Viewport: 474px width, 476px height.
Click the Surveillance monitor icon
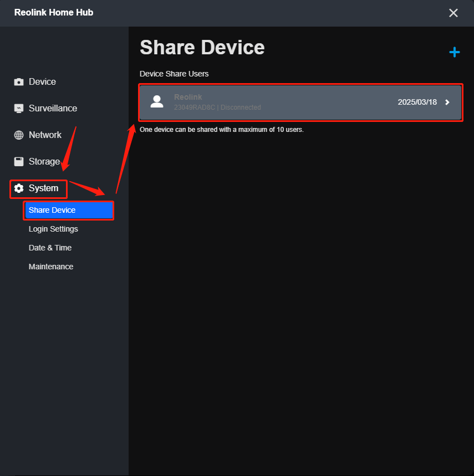[x=19, y=109]
